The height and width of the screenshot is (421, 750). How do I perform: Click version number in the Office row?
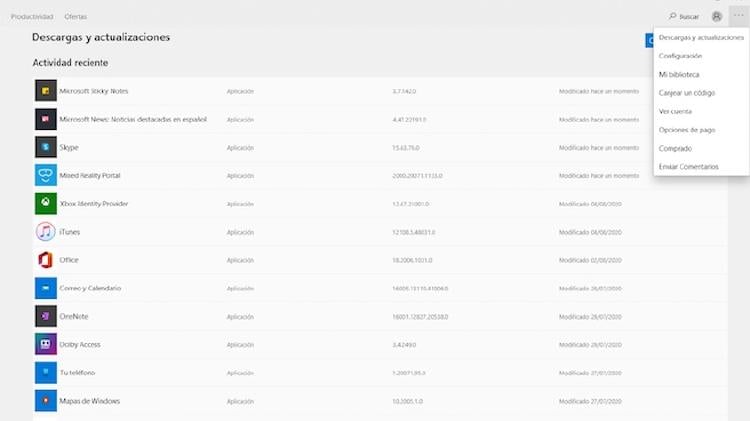point(412,260)
